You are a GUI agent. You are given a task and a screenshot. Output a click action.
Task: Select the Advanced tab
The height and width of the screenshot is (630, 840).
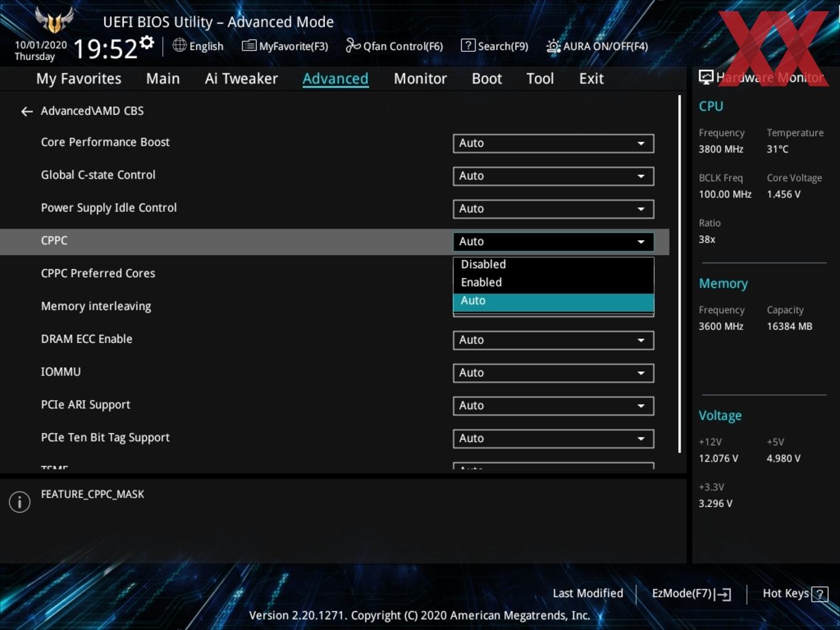tap(335, 79)
